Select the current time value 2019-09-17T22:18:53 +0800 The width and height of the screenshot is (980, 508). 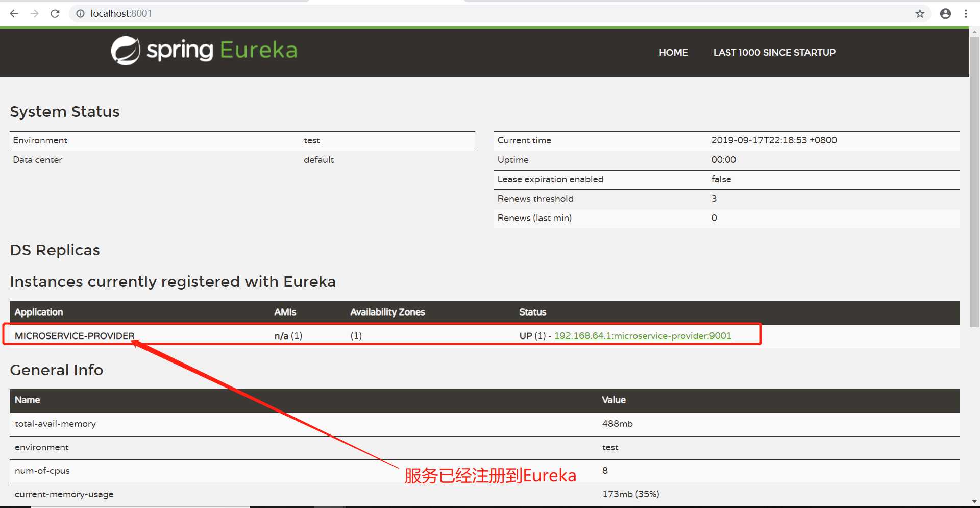(x=774, y=140)
